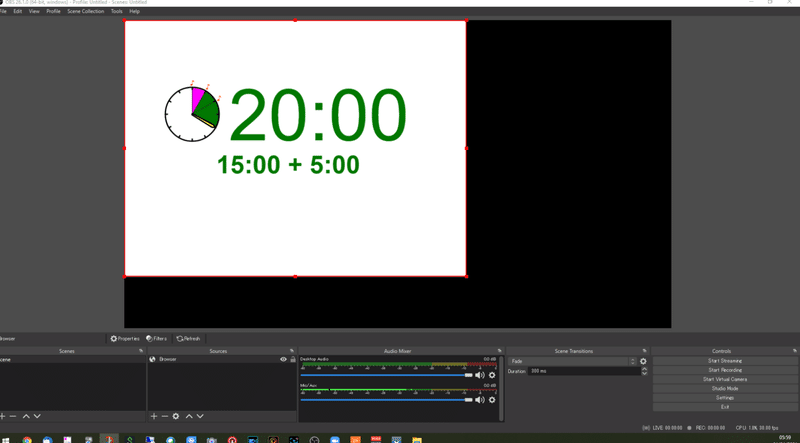Remove the selected scene with minus icon

click(x=13, y=416)
